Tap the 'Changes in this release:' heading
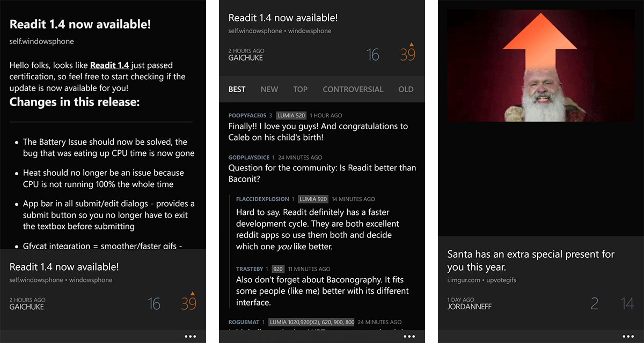644x343 pixels. 75,102
